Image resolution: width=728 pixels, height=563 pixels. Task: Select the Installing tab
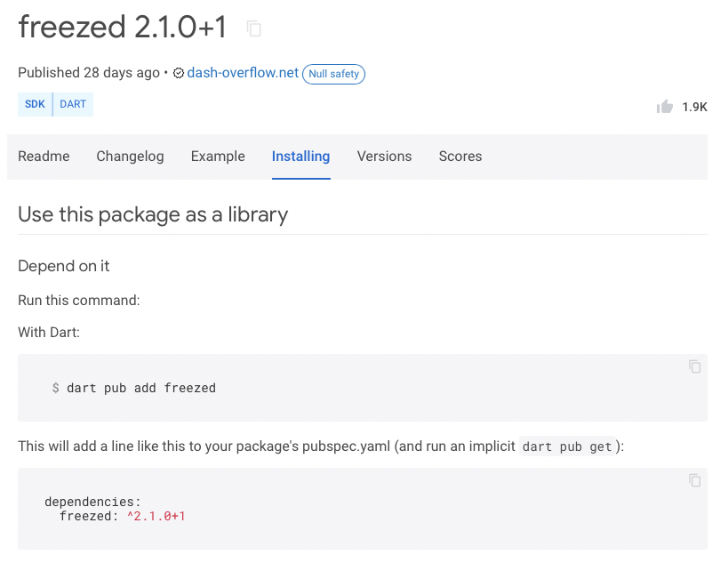pyautogui.click(x=300, y=156)
